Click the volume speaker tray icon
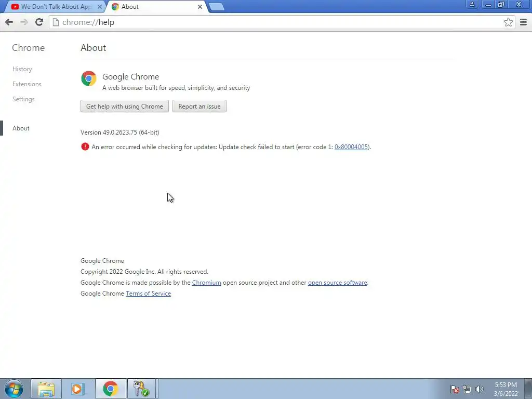 pyautogui.click(x=480, y=389)
